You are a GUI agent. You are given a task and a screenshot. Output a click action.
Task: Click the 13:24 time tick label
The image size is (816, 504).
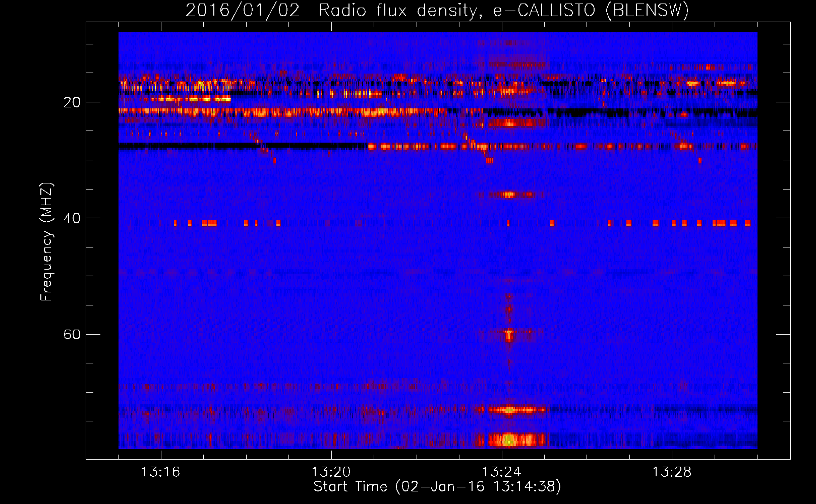click(502, 472)
